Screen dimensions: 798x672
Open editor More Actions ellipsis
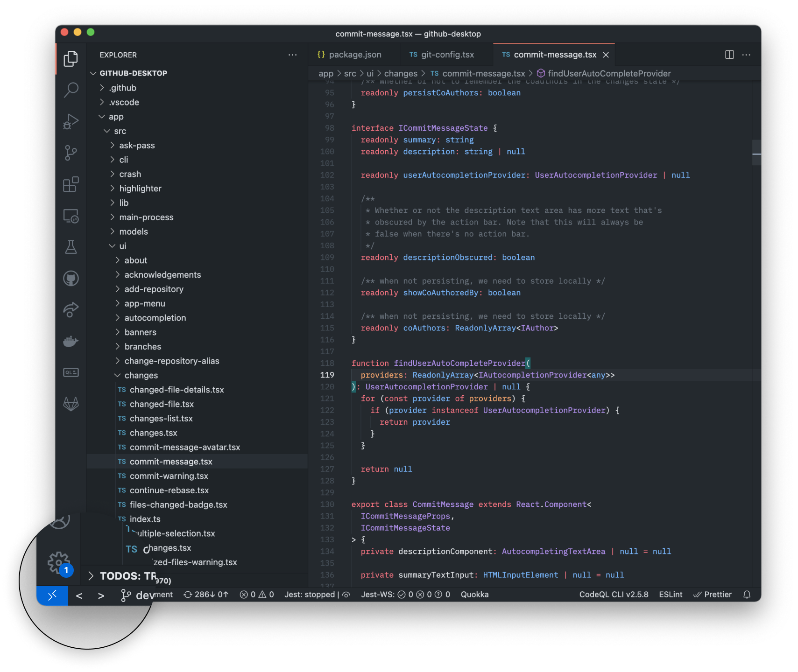(746, 55)
